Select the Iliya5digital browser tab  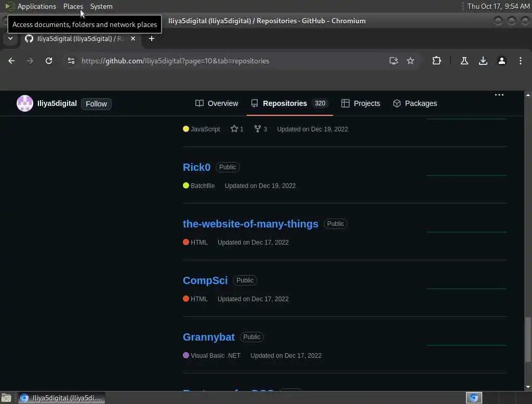[x=80, y=38]
